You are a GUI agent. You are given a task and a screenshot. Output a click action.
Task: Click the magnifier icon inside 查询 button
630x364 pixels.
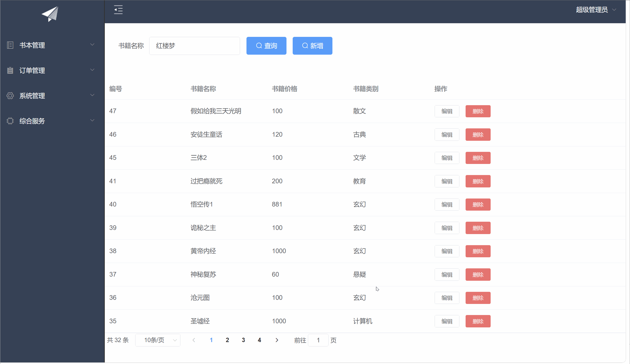click(259, 46)
